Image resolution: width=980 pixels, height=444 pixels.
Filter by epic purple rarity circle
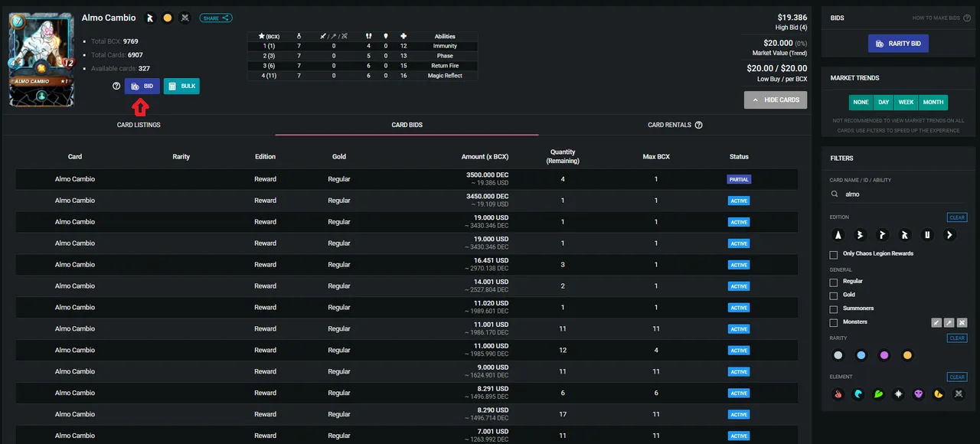[x=884, y=355]
